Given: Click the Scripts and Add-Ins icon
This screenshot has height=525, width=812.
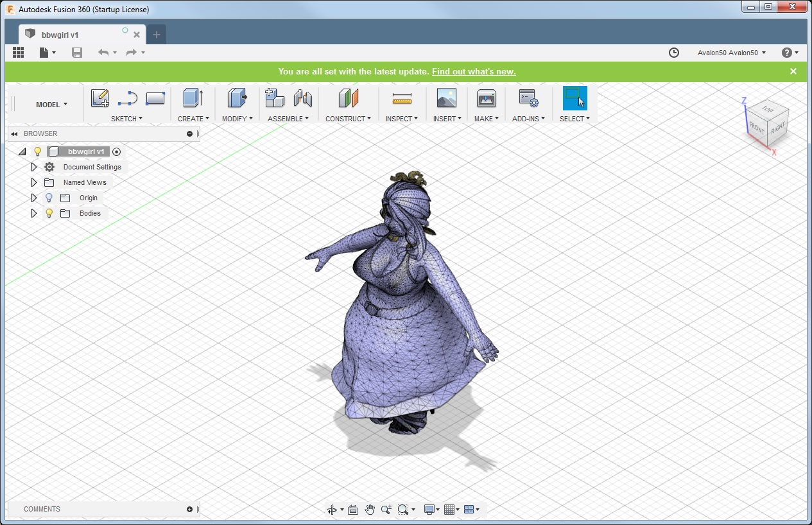Looking at the screenshot, I should [528, 98].
